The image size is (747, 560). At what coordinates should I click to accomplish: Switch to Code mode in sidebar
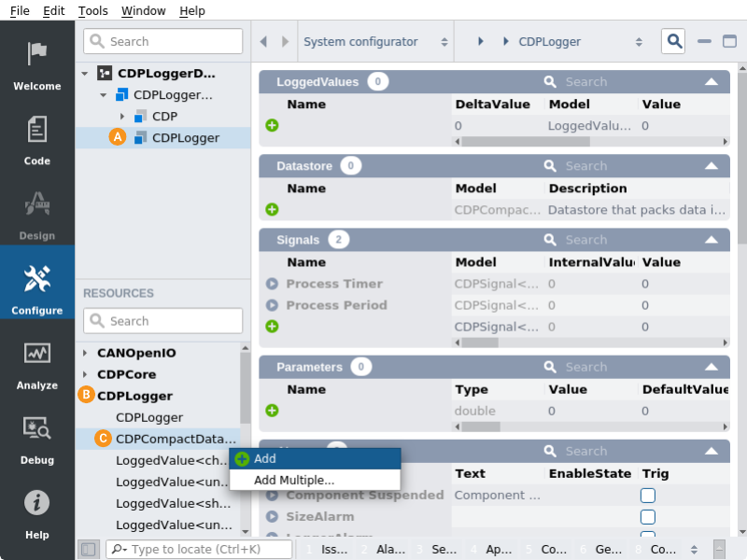click(x=37, y=140)
